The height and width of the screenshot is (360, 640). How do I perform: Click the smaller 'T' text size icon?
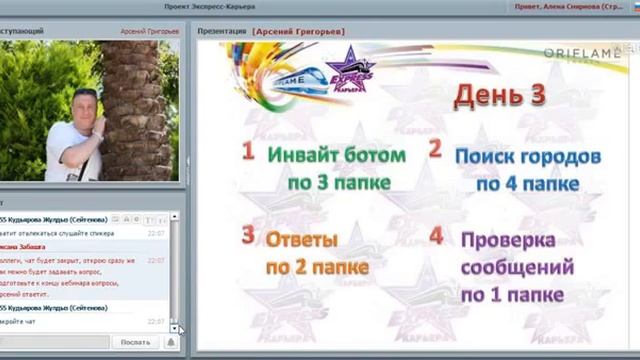[x=162, y=220]
